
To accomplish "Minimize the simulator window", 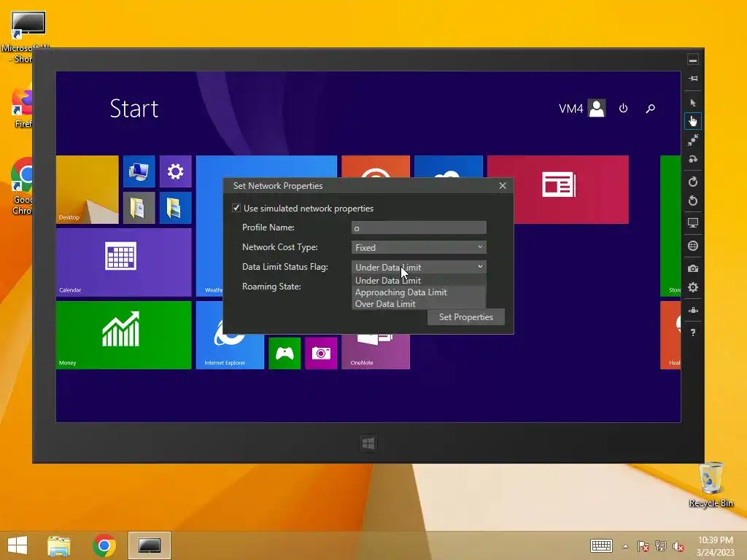I will pos(693,60).
